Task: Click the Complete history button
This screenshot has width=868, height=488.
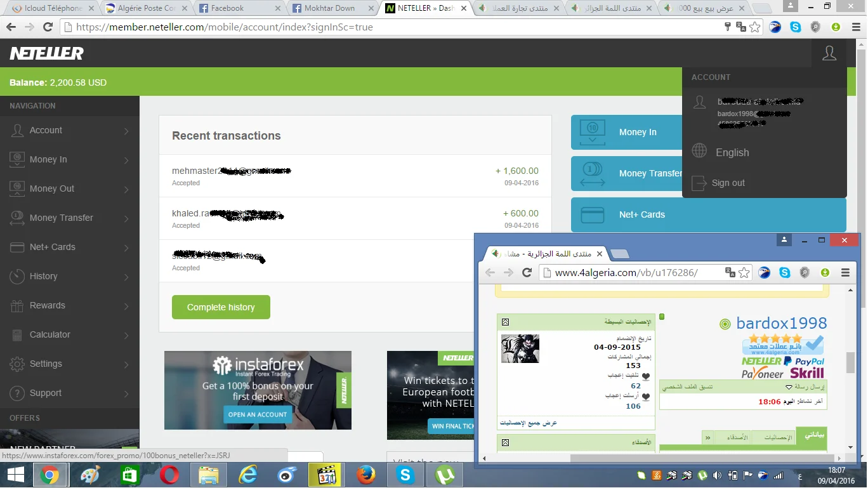Action: (x=221, y=307)
